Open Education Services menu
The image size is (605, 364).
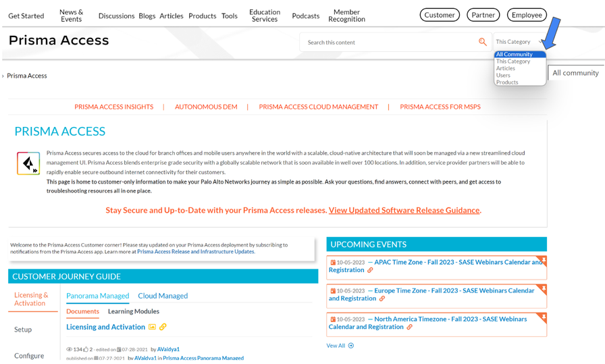[265, 16]
